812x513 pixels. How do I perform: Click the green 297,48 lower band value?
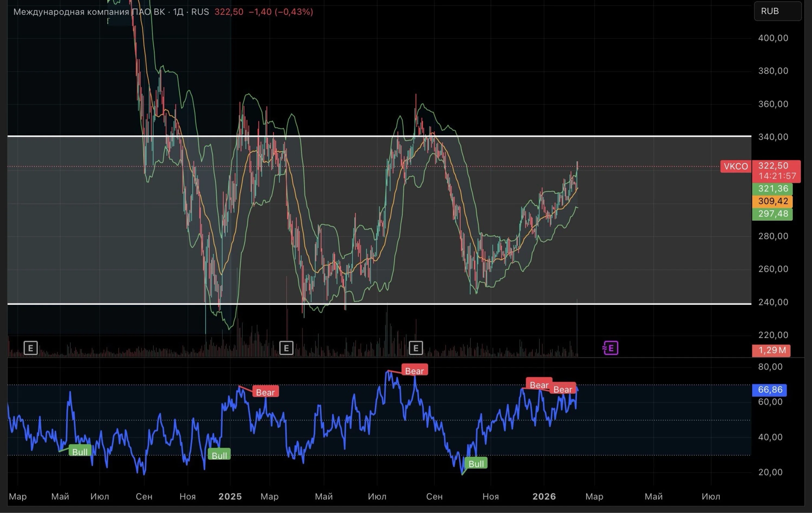pyautogui.click(x=772, y=214)
